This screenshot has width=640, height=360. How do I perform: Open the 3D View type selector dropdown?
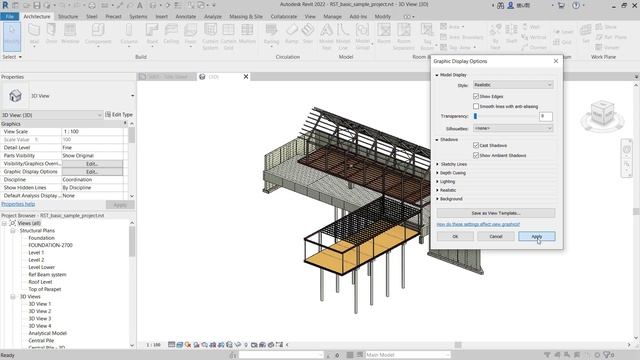coord(132,96)
